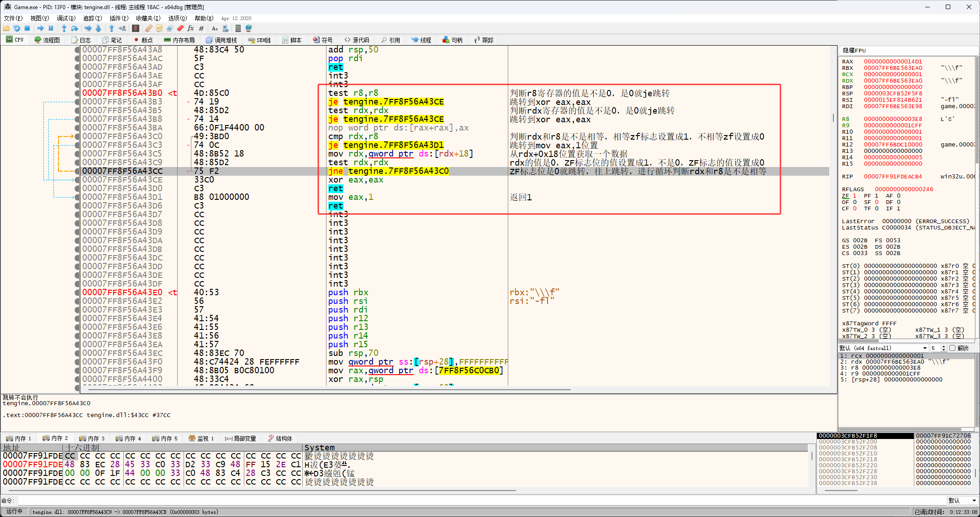
Task: Toggle the ZF flag value
Action: point(854,196)
